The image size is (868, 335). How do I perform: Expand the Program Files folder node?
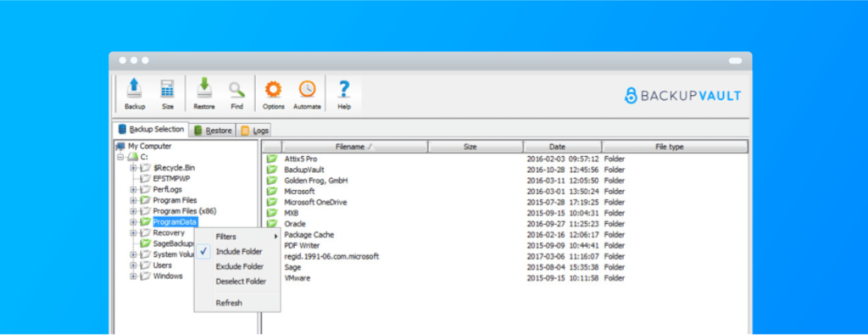(133, 200)
